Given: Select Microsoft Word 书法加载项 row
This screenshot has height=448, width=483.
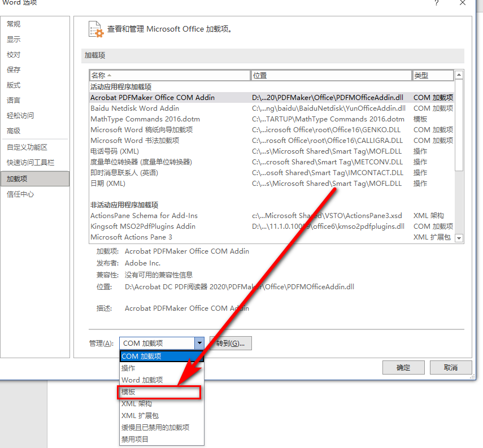Looking at the screenshot, I should 272,141.
